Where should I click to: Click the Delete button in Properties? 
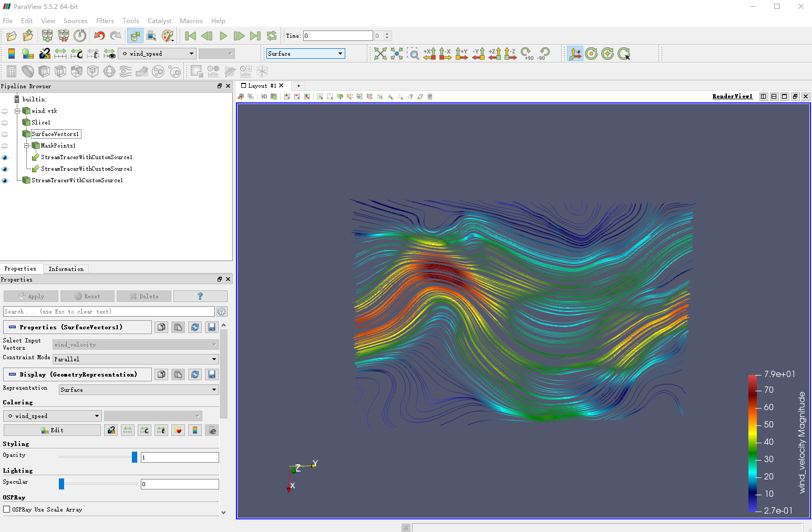[x=144, y=296]
